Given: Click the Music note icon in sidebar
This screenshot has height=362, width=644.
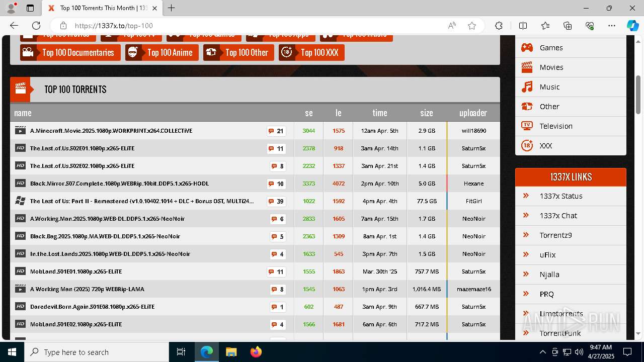Looking at the screenshot, I should [527, 87].
